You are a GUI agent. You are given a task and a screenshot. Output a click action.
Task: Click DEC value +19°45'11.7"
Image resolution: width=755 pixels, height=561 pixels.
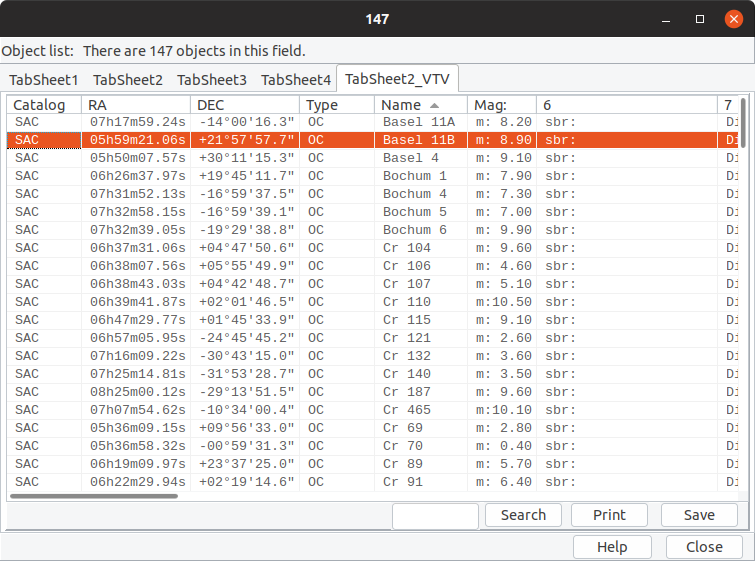point(247,176)
